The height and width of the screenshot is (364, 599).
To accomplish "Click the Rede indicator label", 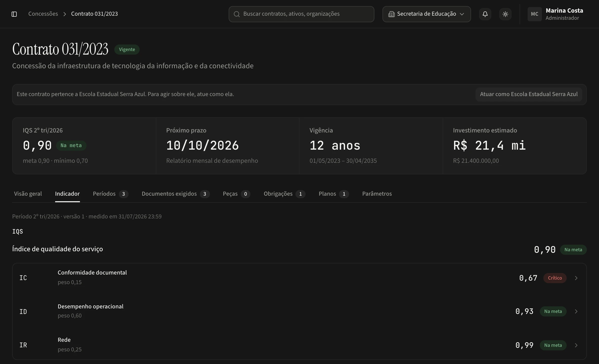I will (x=64, y=340).
